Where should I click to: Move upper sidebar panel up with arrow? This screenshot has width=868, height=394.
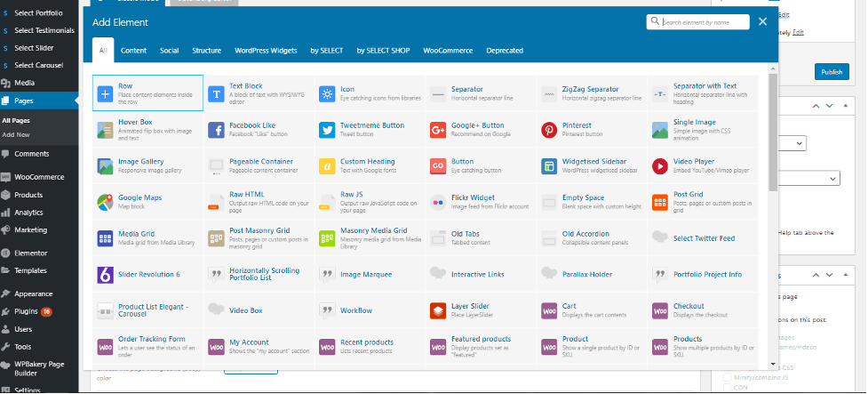[x=816, y=105]
